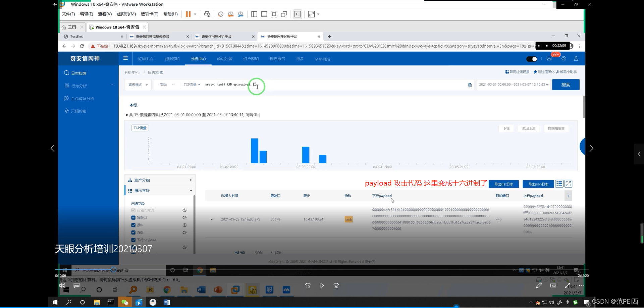
Task: Click 时间轴重置 chart button
Action: (556, 129)
